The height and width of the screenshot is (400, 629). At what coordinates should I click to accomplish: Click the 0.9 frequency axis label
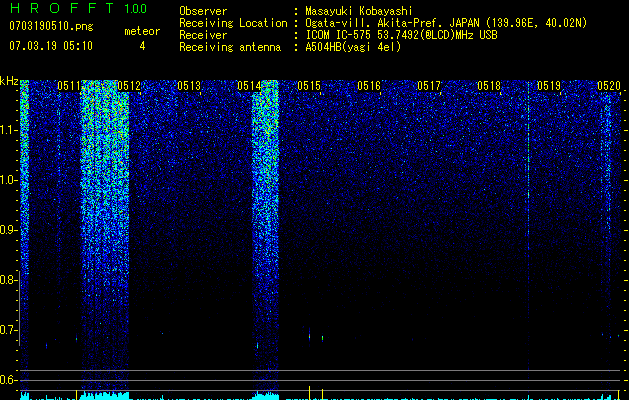[x=9, y=230]
